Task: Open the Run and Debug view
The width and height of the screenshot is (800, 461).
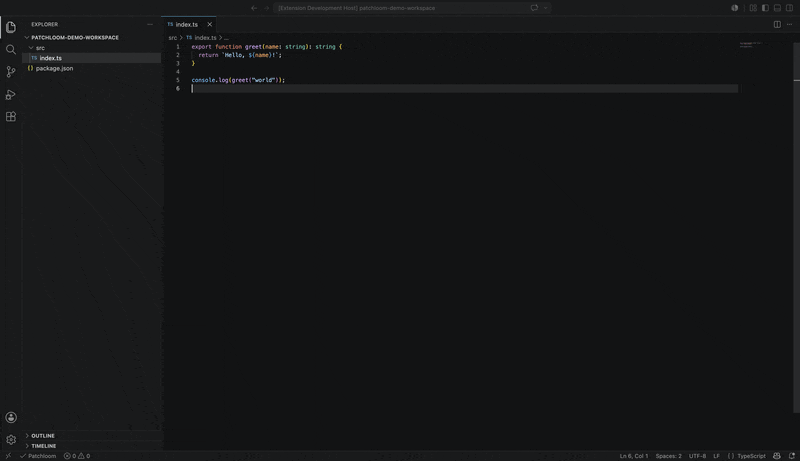Action: (x=11, y=94)
